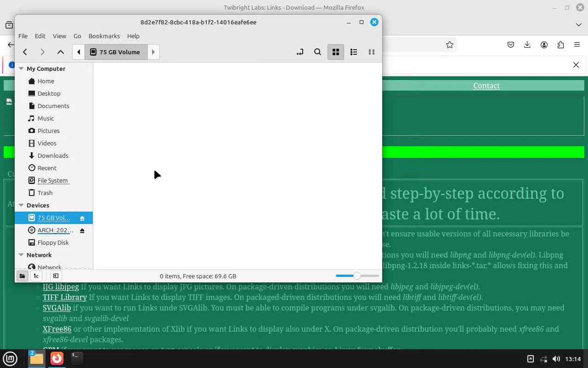The width and height of the screenshot is (588, 368).
Task: Open the TIFF Library link
Action: 65,297
